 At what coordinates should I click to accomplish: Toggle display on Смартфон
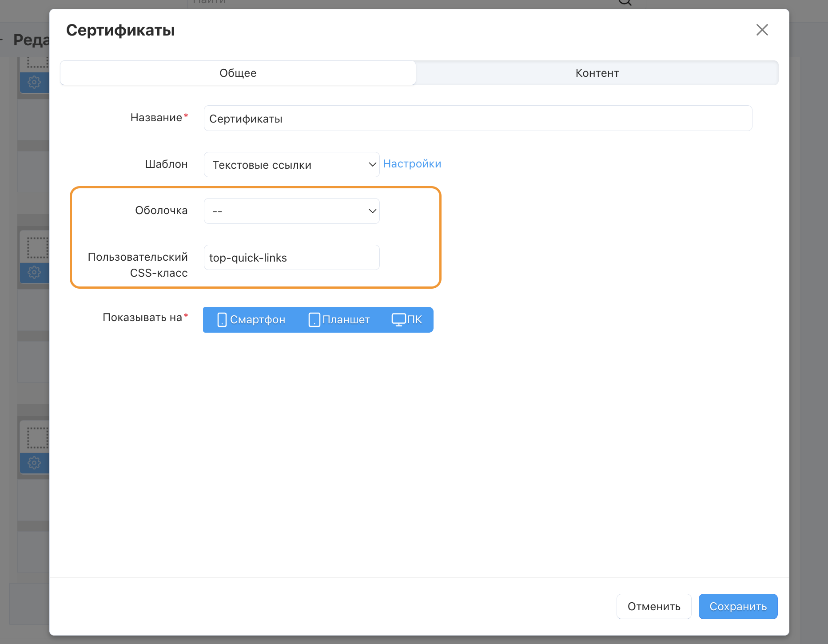(251, 320)
